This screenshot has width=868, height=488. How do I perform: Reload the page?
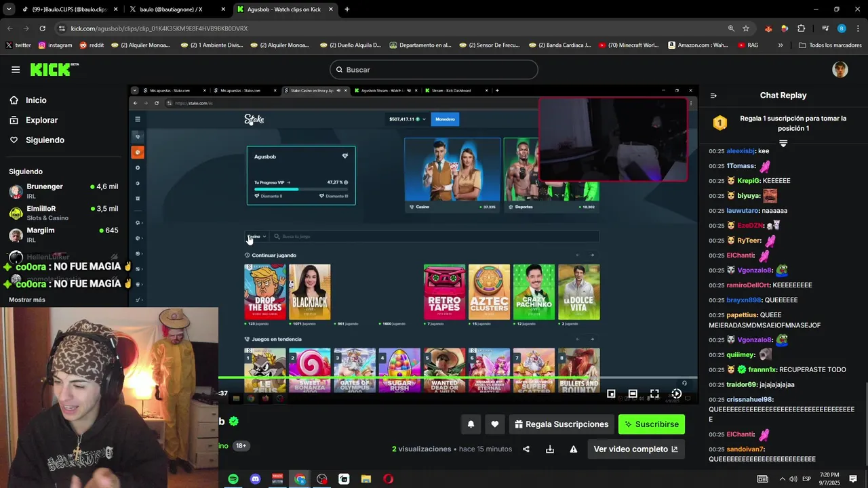click(x=42, y=28)
